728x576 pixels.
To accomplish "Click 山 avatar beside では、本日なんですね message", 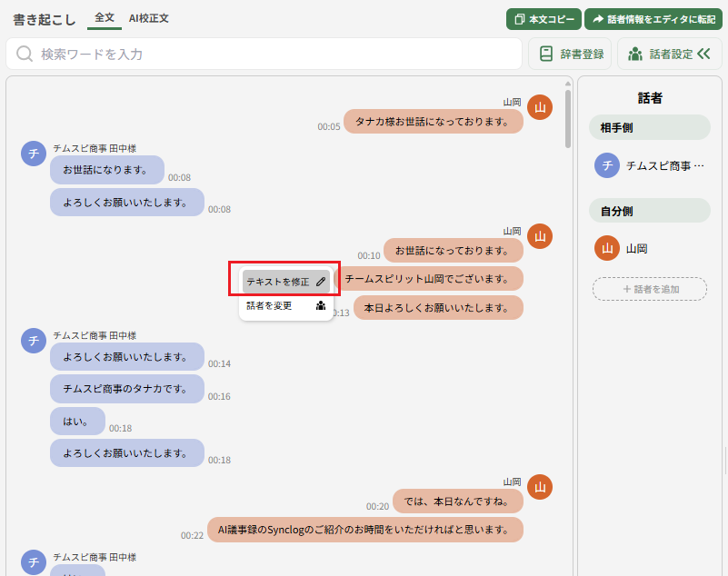I will [540, 487].
